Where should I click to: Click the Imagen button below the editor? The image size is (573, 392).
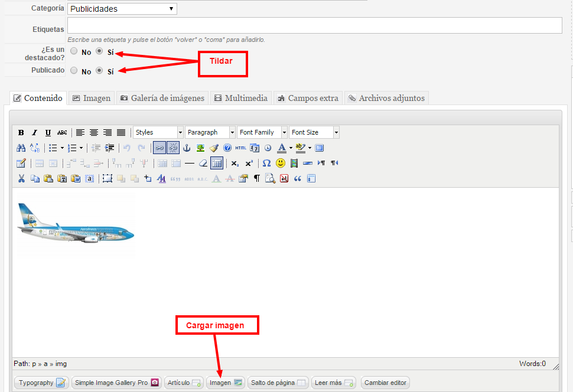226,383
